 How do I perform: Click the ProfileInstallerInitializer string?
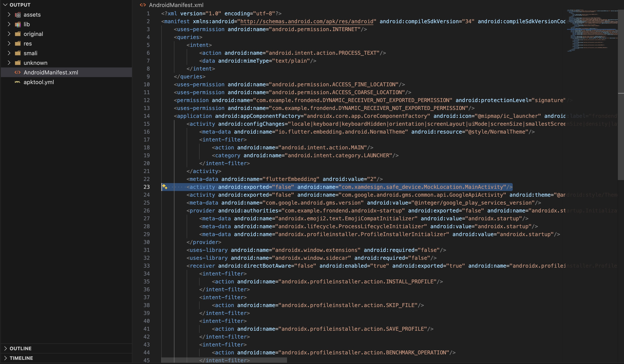point(362,235)
